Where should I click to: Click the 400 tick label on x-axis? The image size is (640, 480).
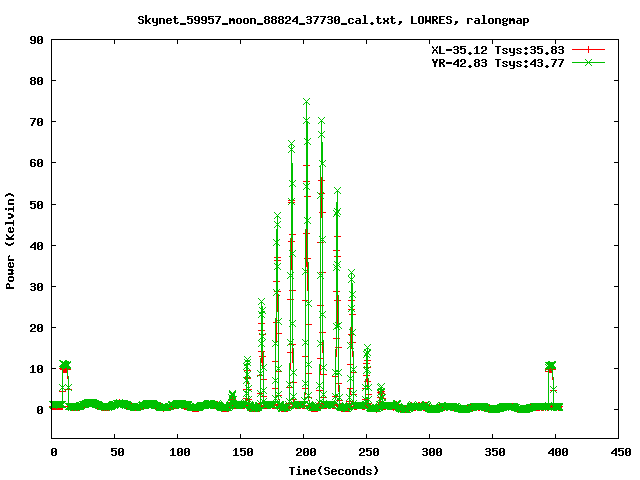tap(558, 452)
